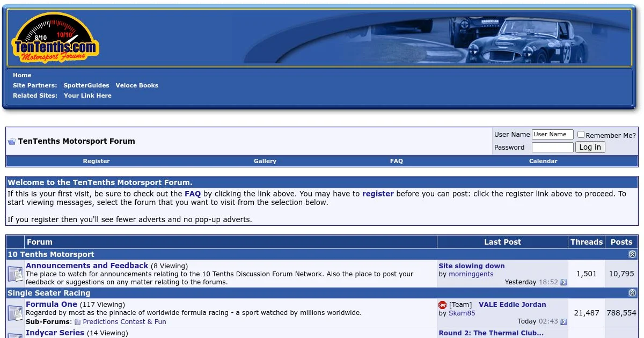Open the SpotterGuides partner link
This screenshot has width=644, height=338.
(x=86, y=85)
